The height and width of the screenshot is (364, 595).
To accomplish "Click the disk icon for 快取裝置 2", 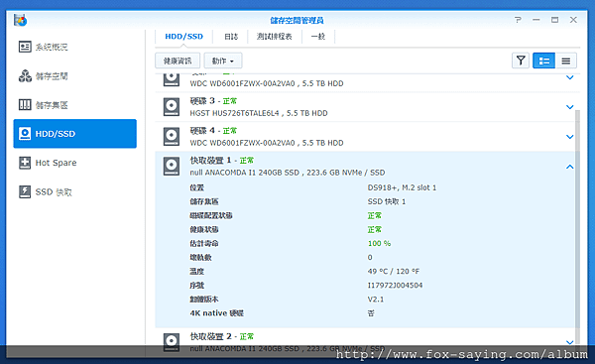I will (172, 342).
